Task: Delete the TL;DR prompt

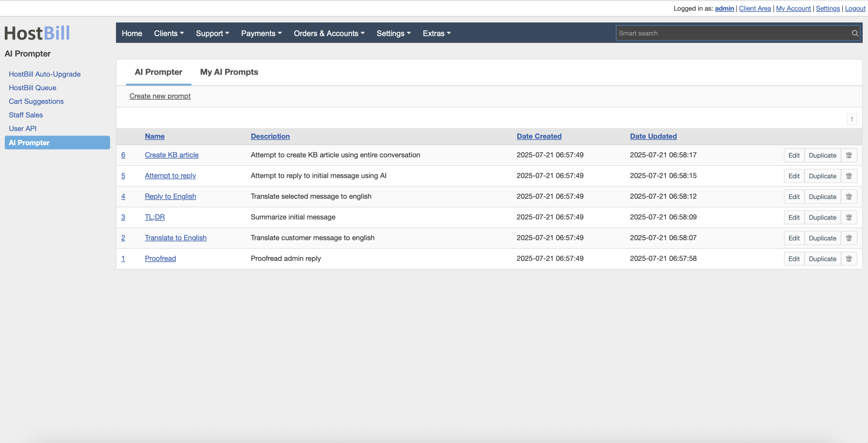Action: (x=849, y=217)
